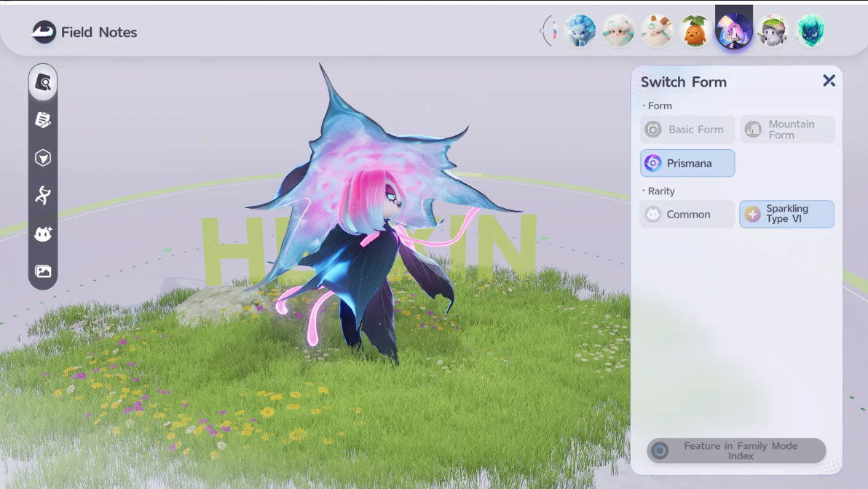Screen dimensions: 868x489
Task: Set rarity to Common
Action: [687, 214]
